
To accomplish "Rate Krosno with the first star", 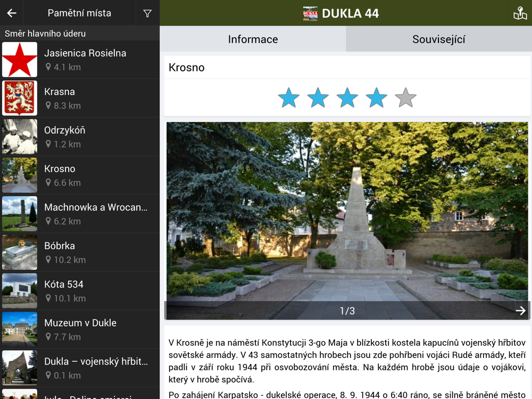I will click(x=289, y=98).
